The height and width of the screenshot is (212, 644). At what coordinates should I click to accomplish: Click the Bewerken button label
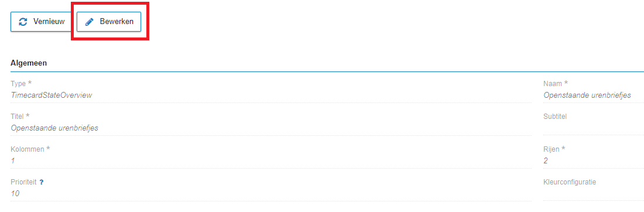tap(117, 22)
